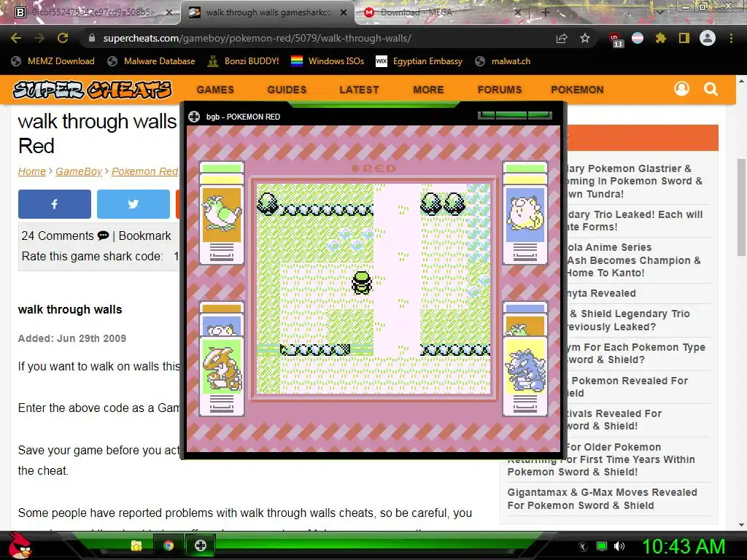Click the Bookmark link below share buttons
Viewport: 747px width, 560px height.
[144, 236]
